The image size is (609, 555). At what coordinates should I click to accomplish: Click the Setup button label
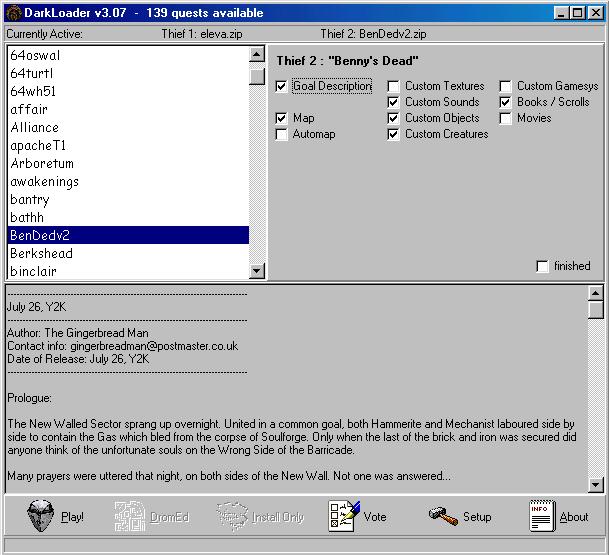click(x=477, y=517)
